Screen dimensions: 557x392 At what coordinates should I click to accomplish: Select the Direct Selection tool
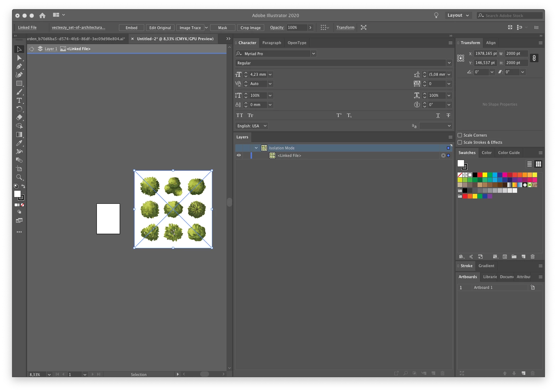19,58
